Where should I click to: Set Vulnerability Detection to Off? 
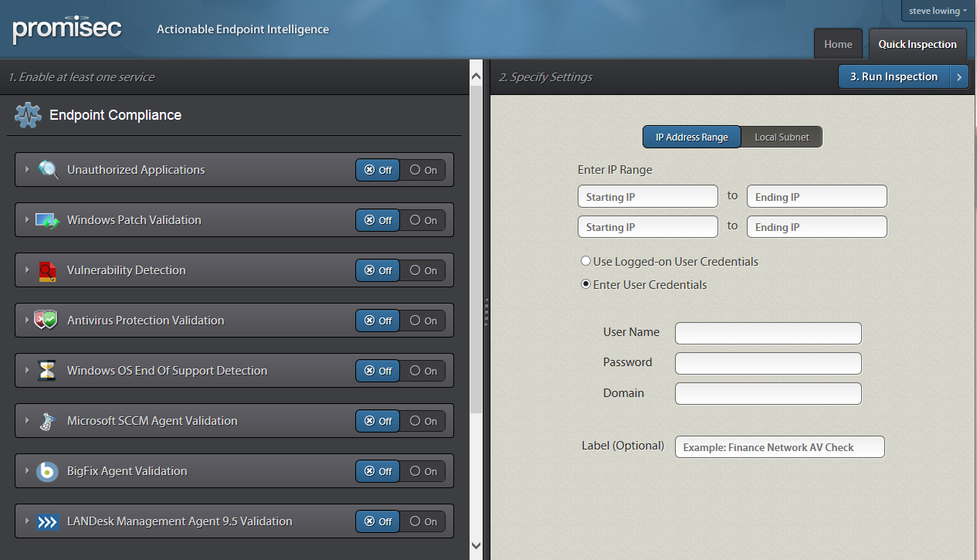tap(378, 270)
